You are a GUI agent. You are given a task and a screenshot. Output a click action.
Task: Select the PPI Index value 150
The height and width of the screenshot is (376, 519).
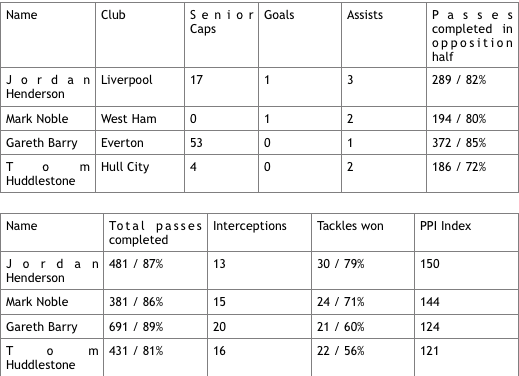[x=467, y=270]
